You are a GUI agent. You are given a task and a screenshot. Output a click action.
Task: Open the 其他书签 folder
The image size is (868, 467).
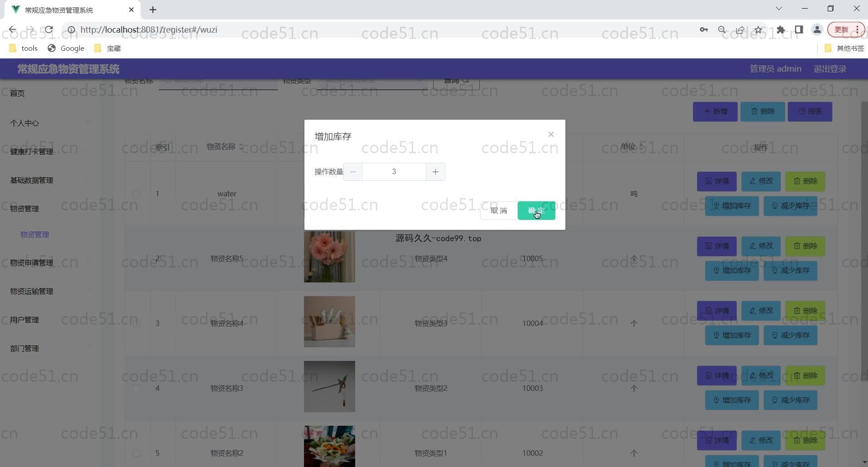click(x=844, y=48)
